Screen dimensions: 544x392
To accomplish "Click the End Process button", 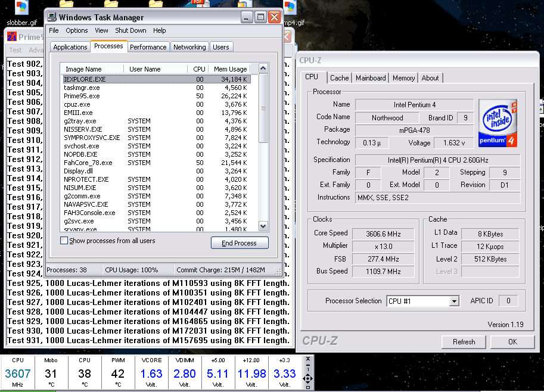I will click(x=240, y=243).
